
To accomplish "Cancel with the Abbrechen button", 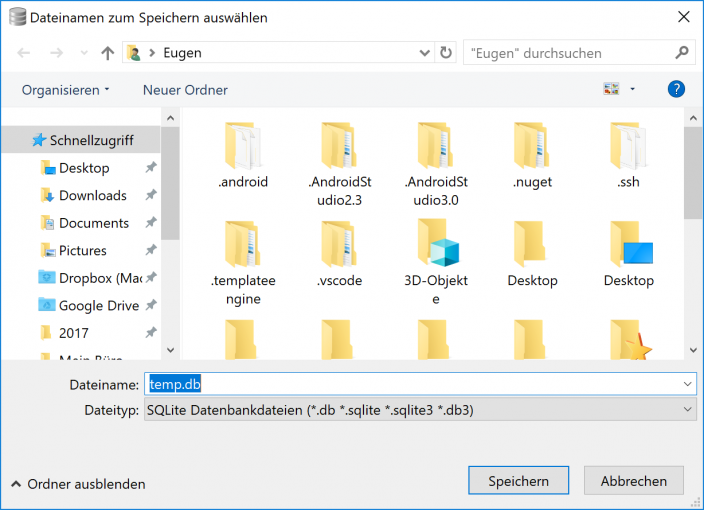I will coord(633,481).
